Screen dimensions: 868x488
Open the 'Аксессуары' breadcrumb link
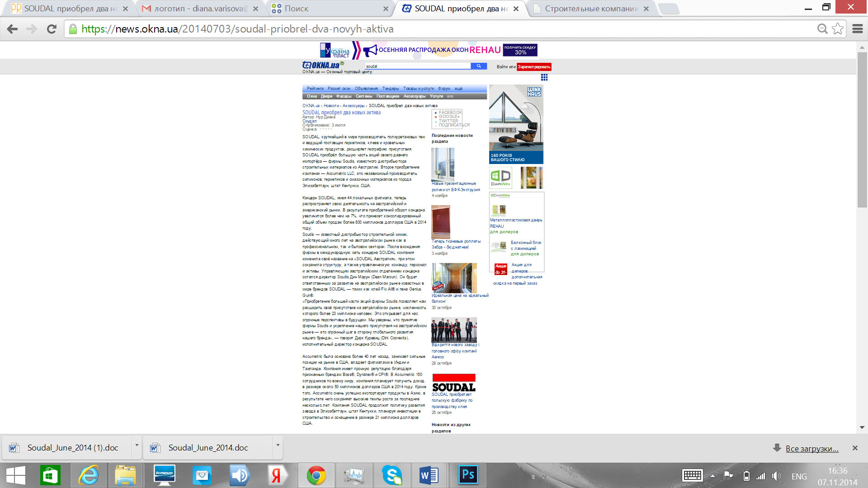353,106
